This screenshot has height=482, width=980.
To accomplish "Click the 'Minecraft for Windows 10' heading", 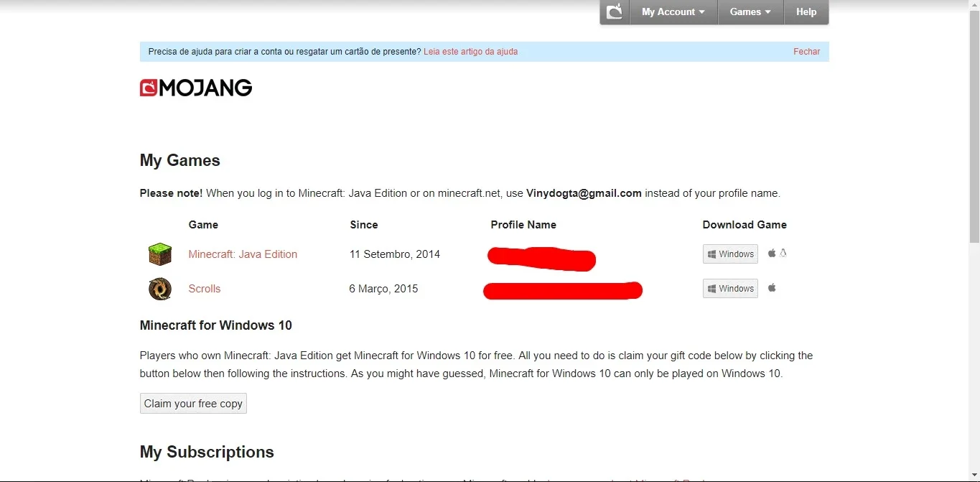I will tap(216, 325).
